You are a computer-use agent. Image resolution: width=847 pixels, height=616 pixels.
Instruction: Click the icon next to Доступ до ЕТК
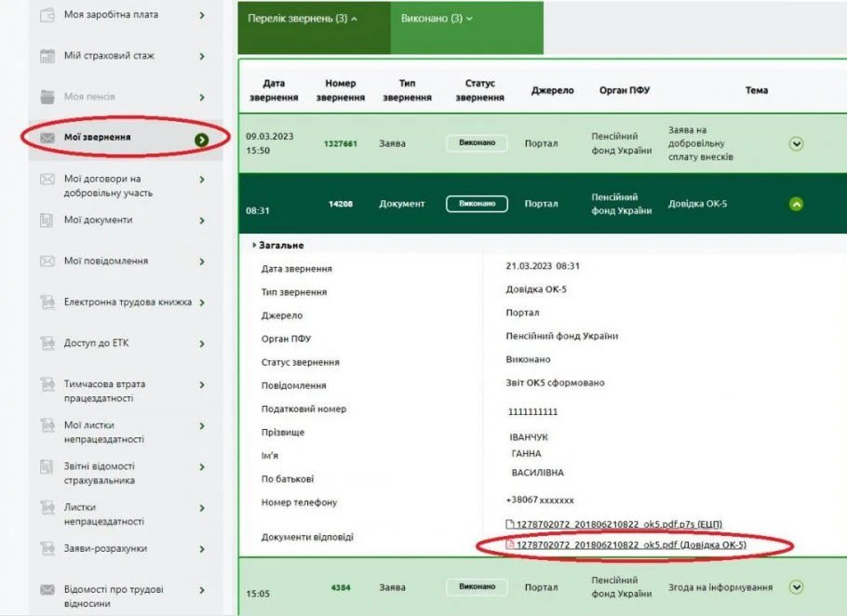pos(47,343)
